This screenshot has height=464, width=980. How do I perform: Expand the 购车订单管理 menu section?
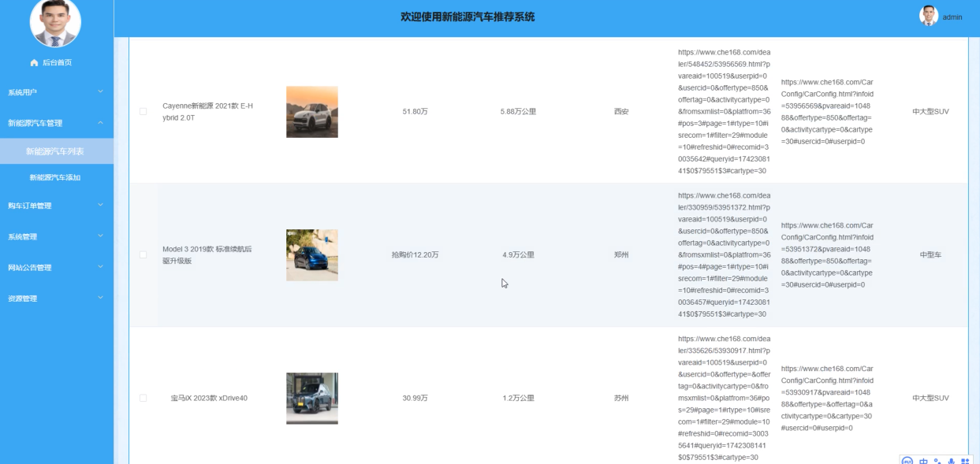click(55, 206)
